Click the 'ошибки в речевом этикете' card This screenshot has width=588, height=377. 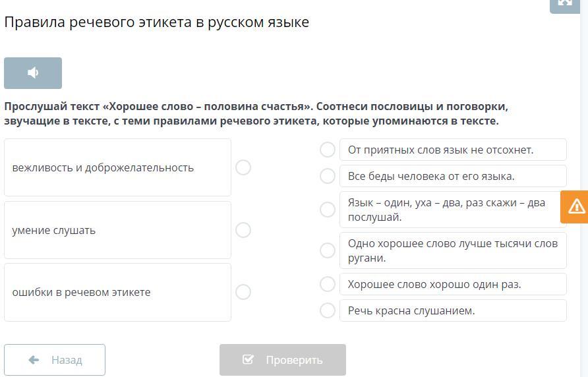pyautogui.click(x=117, y=292)
